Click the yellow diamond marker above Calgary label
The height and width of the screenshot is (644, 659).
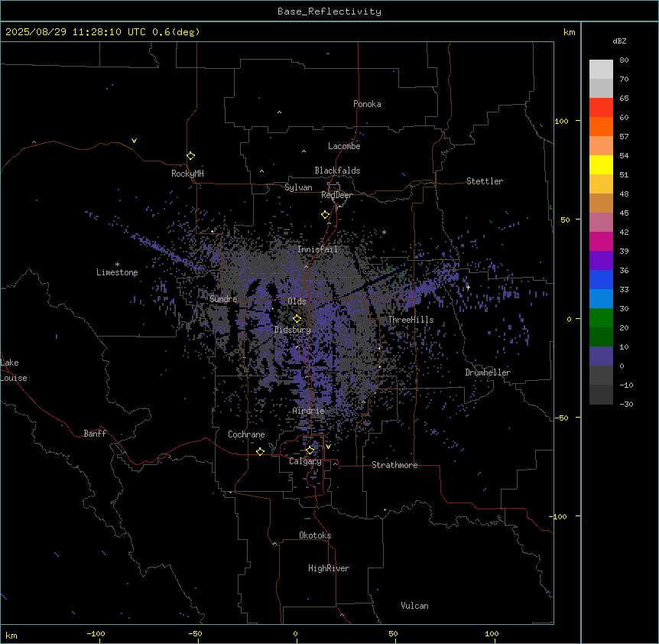click(x=310, y=450)
